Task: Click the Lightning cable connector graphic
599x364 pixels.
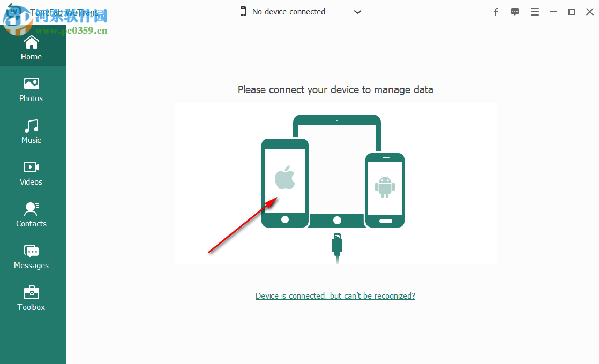Action: [337, 248]
